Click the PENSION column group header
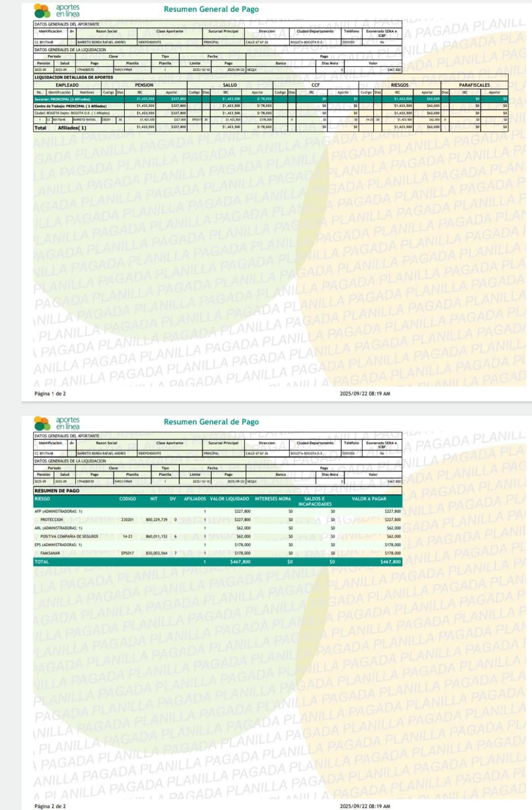The width and height of the screenshot is (532, 810). point(144,85)
